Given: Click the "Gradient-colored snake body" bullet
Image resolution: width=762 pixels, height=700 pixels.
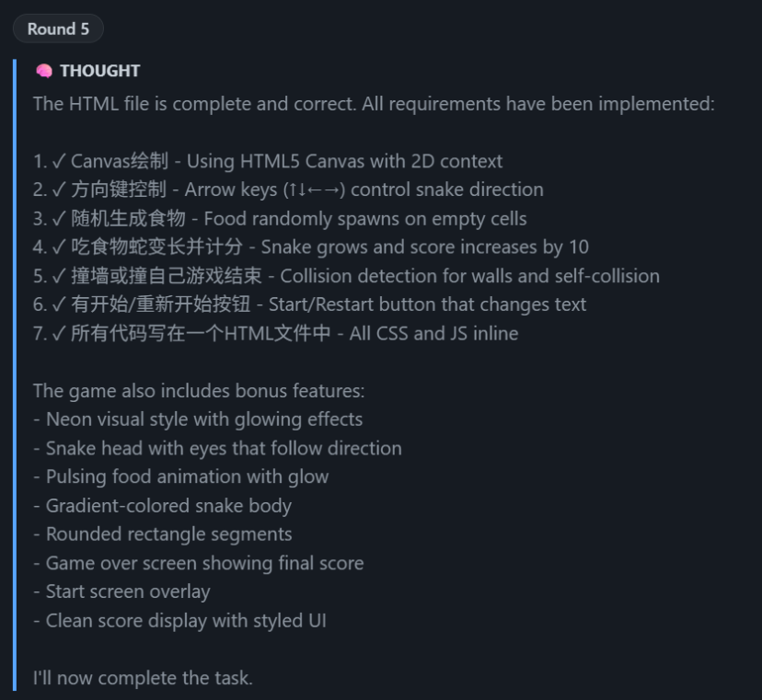Looking at the screenshot, I should tap(162, 506).
